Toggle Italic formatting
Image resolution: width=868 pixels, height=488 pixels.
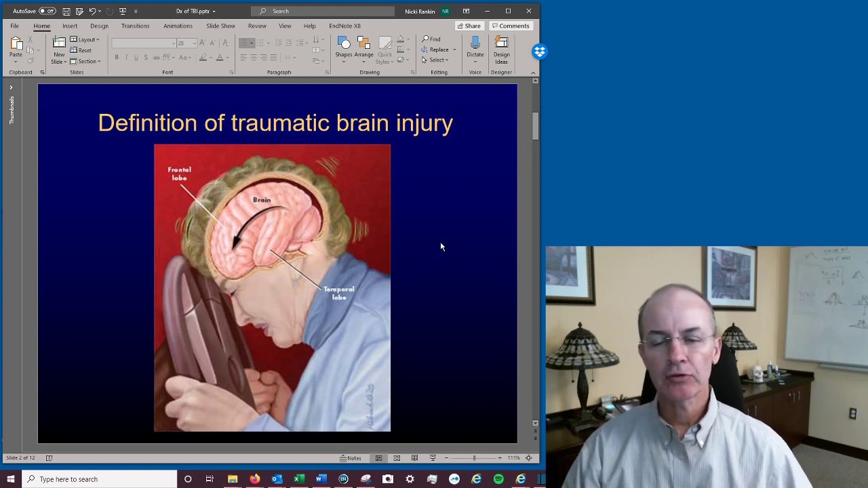126,58
